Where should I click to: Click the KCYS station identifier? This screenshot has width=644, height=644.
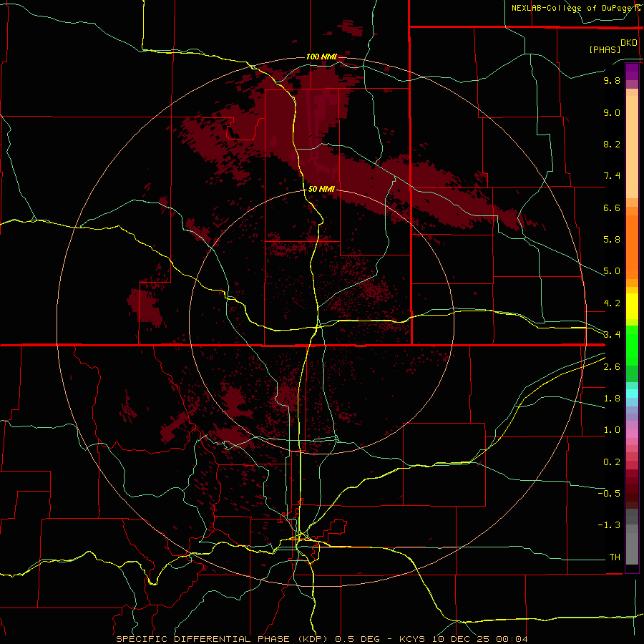click(413, 639)
